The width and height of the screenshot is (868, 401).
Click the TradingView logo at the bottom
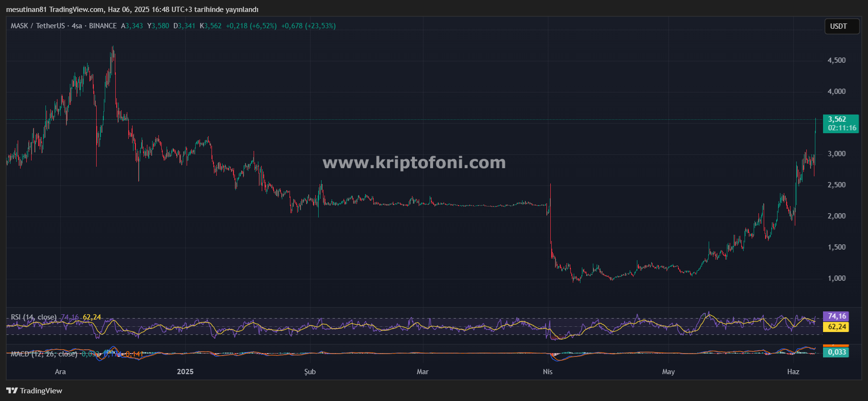click(34, 390)
